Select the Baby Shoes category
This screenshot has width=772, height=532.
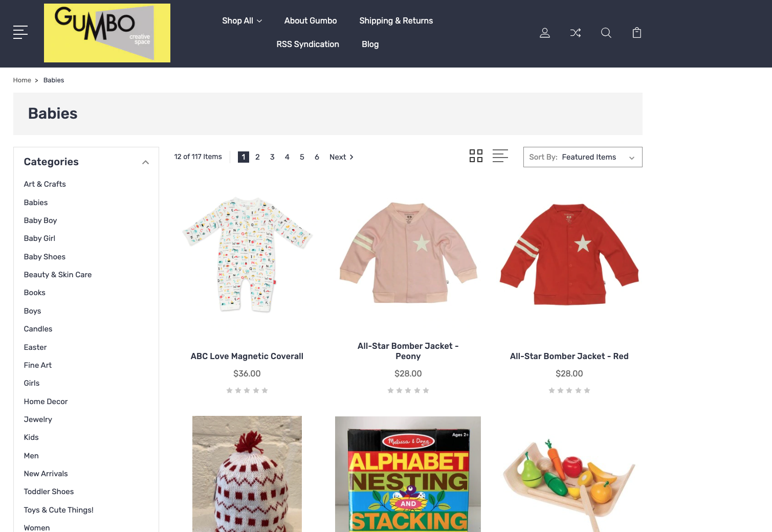[x=45, y=257]
